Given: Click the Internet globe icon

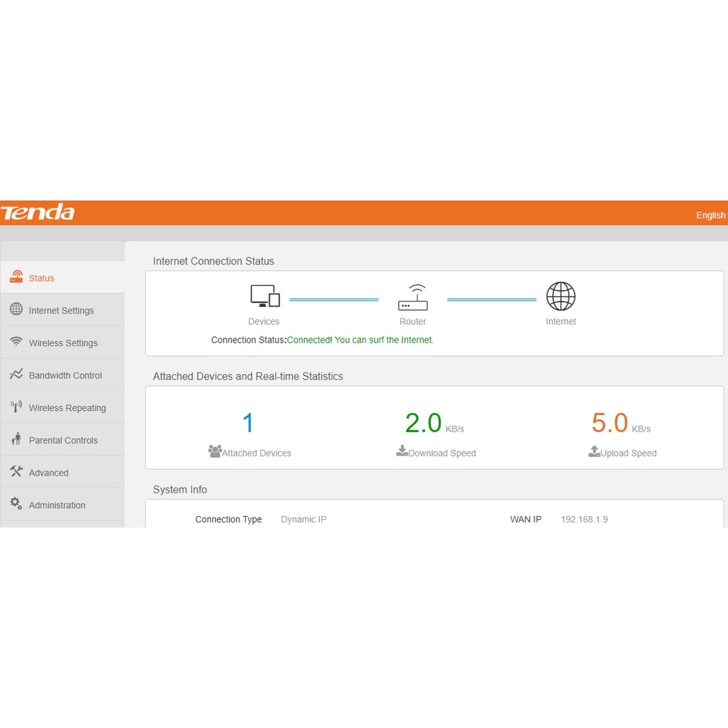Looking at the screenshot, I should pyautogui.click(x=561, y=296).
